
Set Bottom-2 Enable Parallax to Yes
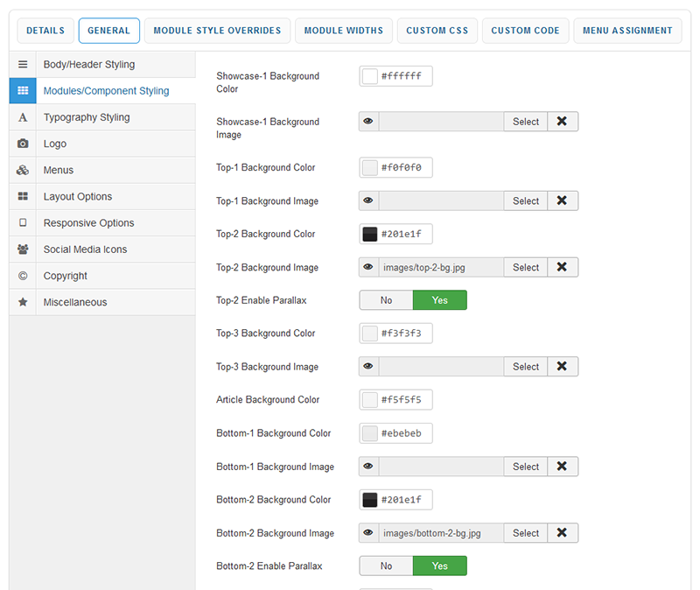(x=439, y=566)
